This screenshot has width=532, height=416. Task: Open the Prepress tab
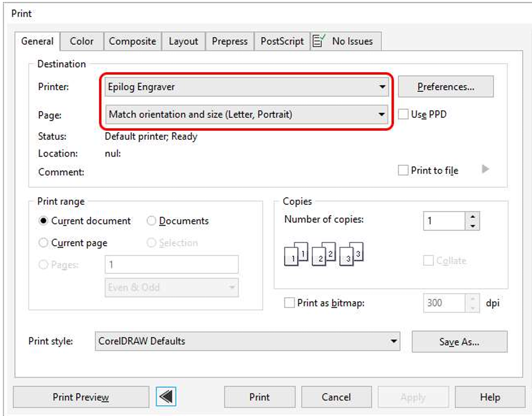pos(230,41)
